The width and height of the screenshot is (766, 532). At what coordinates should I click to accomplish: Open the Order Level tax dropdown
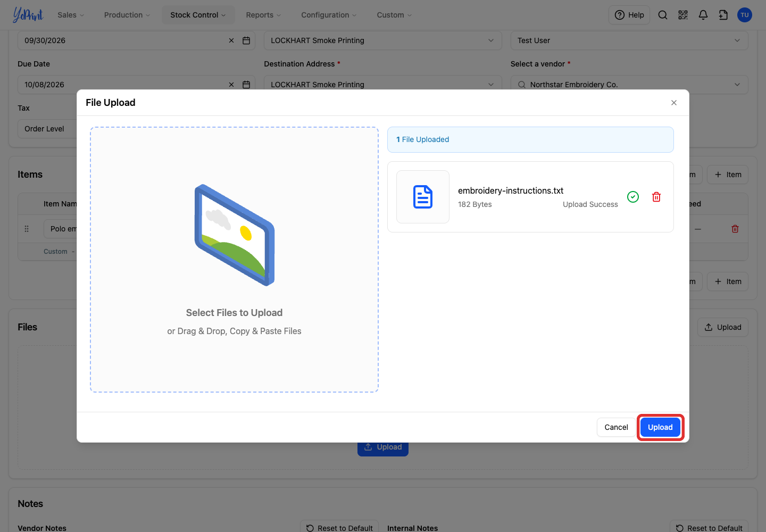click(x=47, y=129)
